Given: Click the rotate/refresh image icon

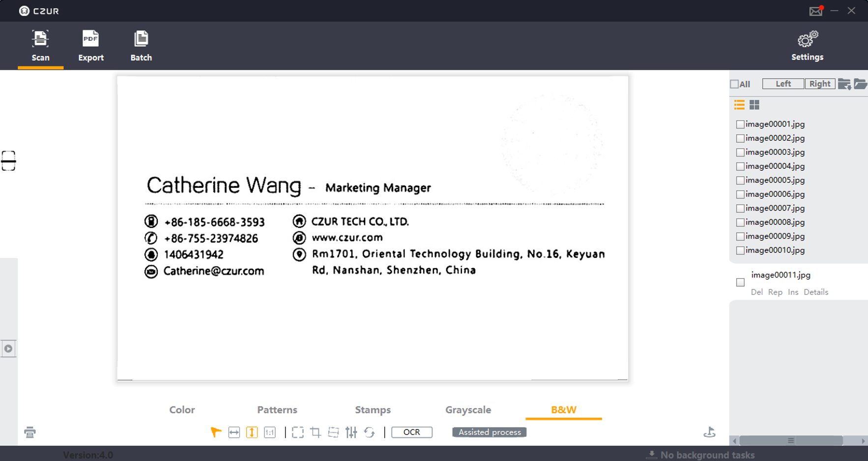Looking at the screenshot, I should tap(370, 432).
